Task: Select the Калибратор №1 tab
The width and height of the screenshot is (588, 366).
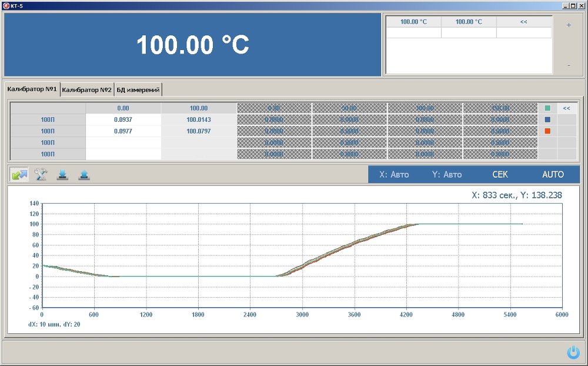Action: click(32, 89)
